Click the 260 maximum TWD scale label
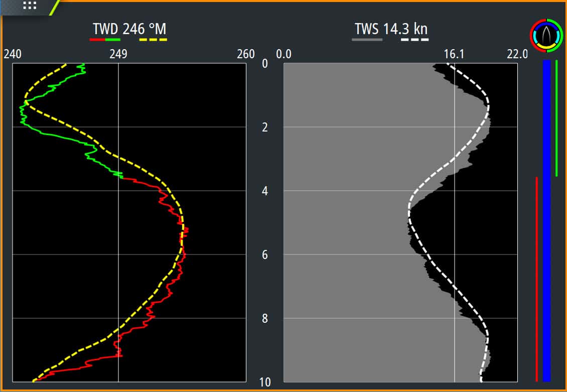Viewport: 567px width, 392px height. click(245, 54)
